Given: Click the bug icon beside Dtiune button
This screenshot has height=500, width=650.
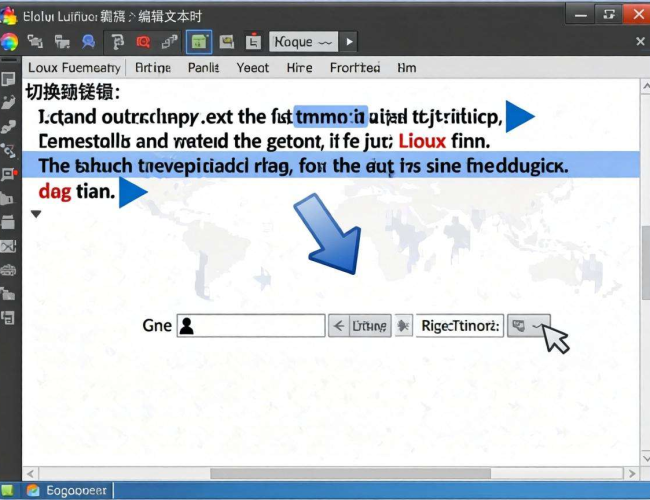Looking at the screenshot, I should point(403,325).
